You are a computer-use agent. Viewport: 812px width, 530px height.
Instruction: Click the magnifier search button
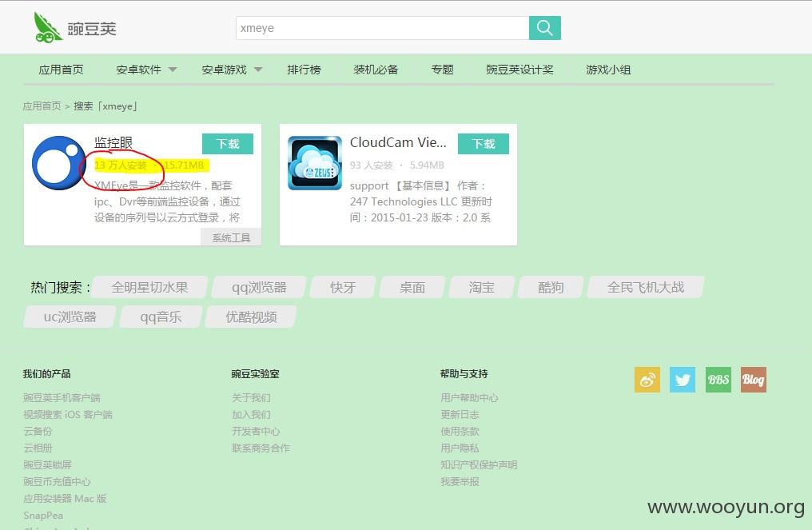tap(545, 28)
